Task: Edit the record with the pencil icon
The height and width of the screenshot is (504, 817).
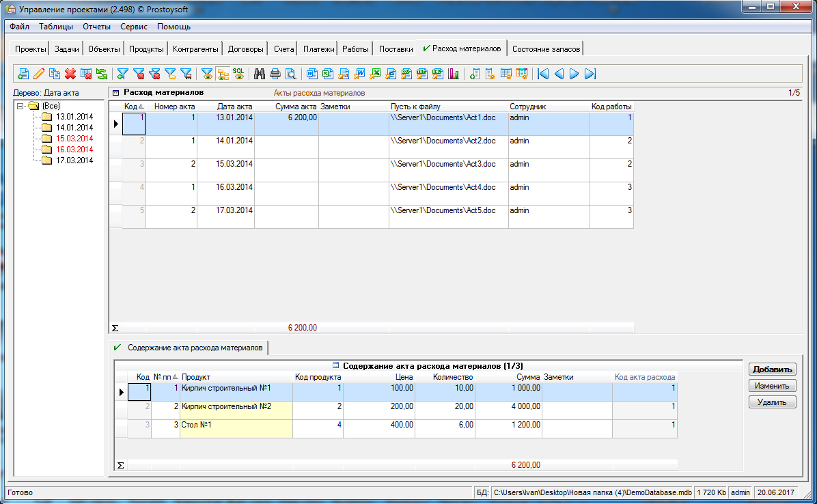Action: [38, 74]
